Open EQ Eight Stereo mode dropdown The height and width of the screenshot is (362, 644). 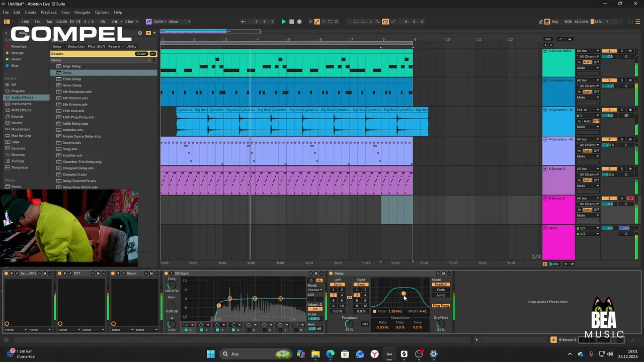[x=315, y=290]
